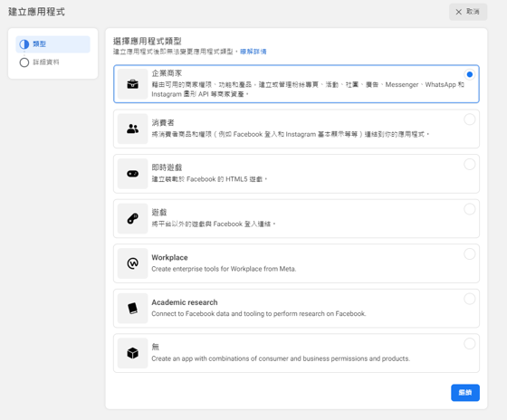Open the 瞭解詳情 learn more link
The image size is (507, 420).
point(253,52)
